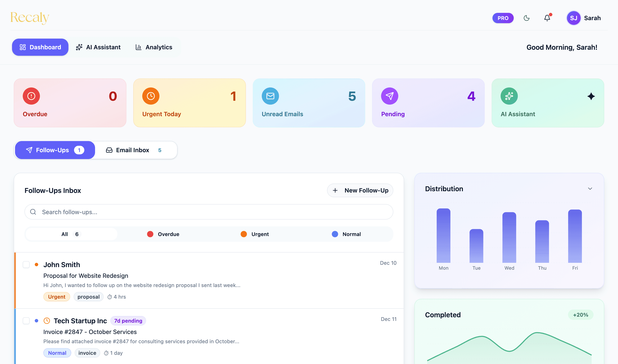
Task: Click the orange Urgent Today clock icon
Action: point(151,96)
